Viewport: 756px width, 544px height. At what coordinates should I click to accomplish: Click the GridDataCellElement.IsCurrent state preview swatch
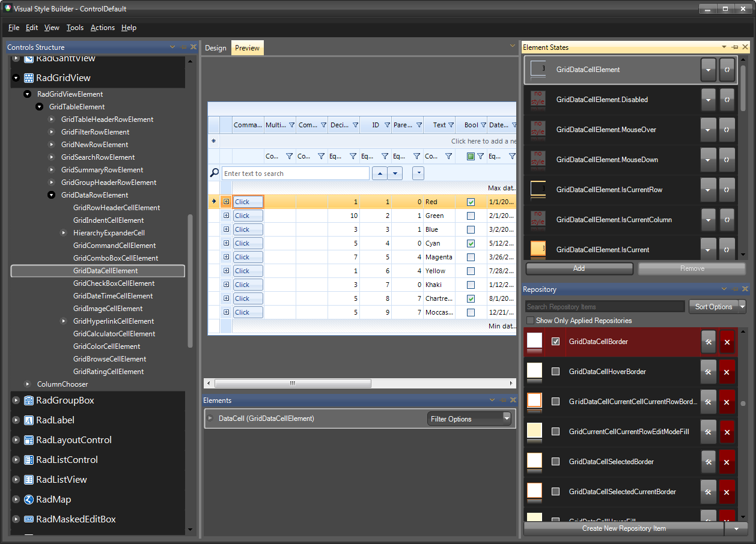[x=538, y=249]
